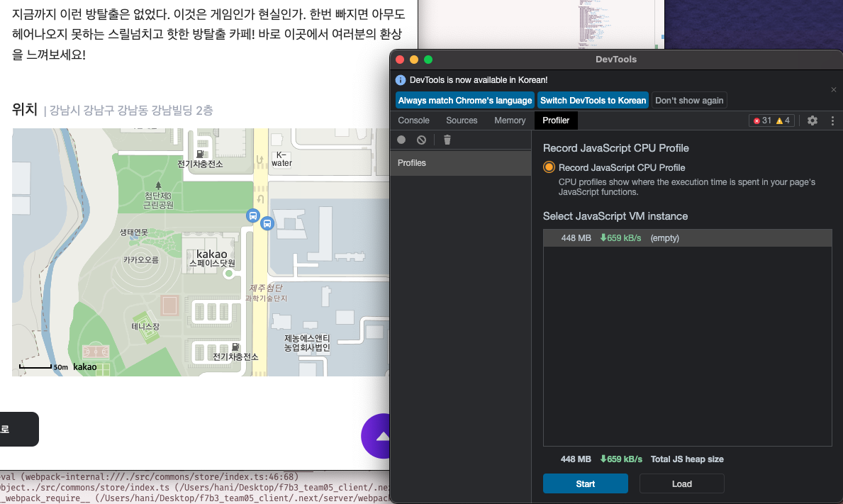Screen dimensions: 843x504
Task: Click lower 전기차충전소 charging station icon
Action: pos(235,347)
